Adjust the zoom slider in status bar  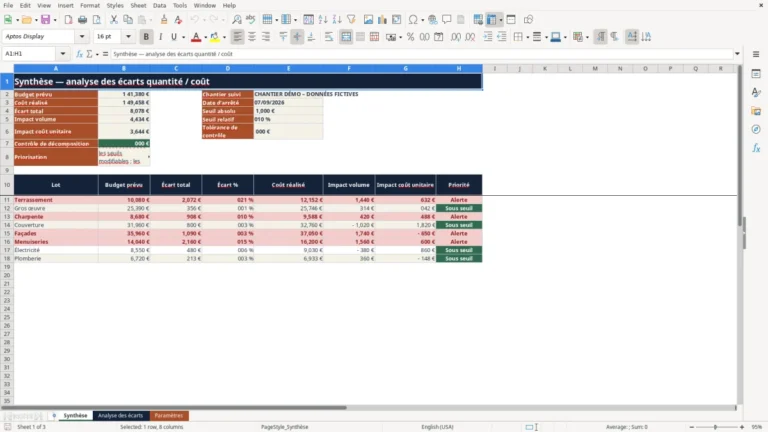pyautogui.click(x=716, y=427)
